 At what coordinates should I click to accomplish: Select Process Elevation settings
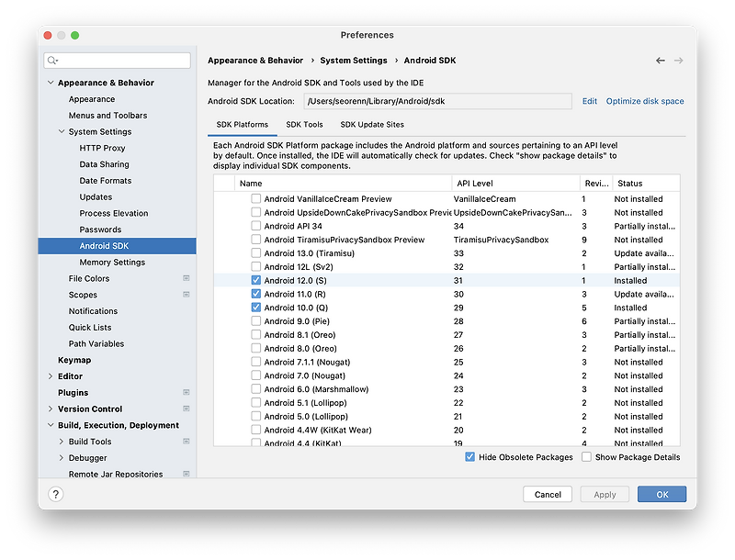pyautogui.click(x=114, y=214)
